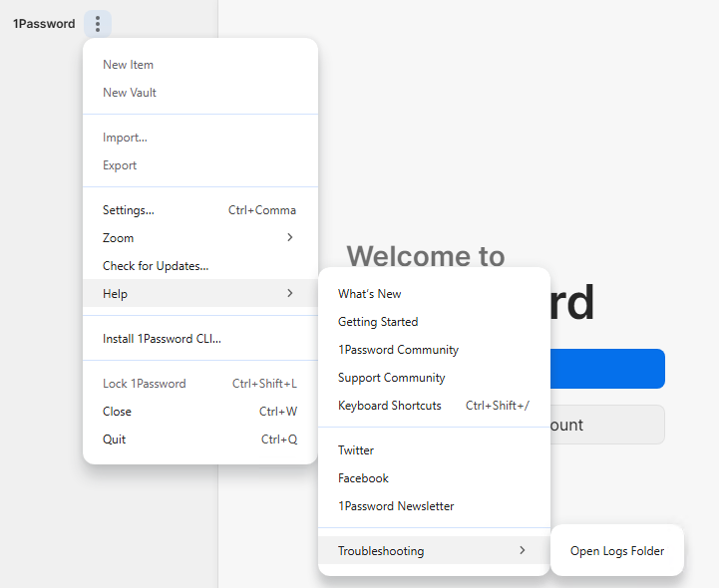Open What's New in Help submenu
The width and height of the screenshot is (719, 588).
(x=434, y=294)
